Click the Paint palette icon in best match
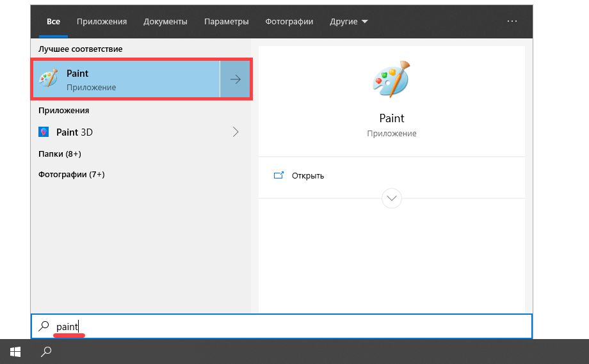 click(x=49, y=79)
